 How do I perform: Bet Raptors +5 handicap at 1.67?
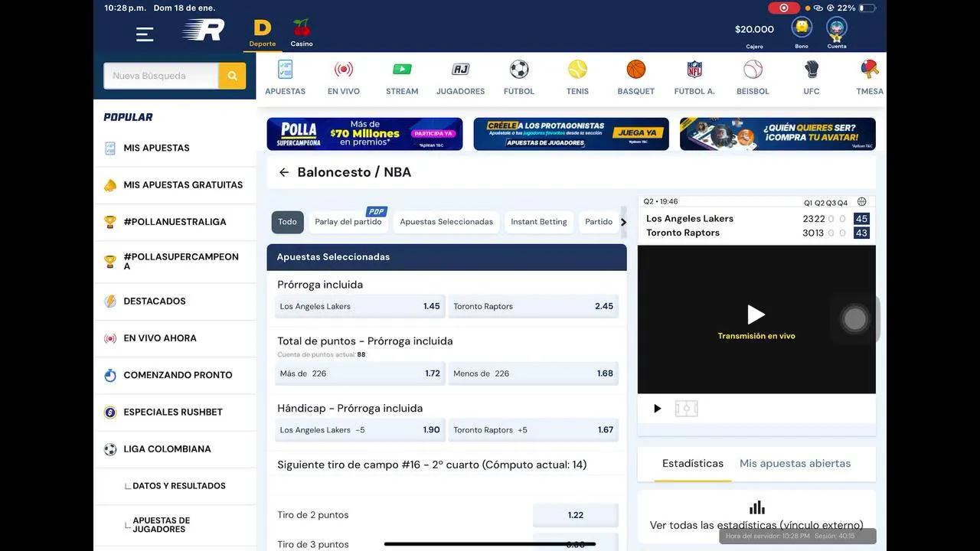coord(534,430)
